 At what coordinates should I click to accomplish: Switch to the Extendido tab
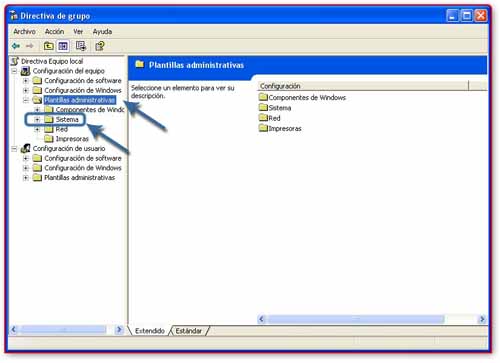150,331
